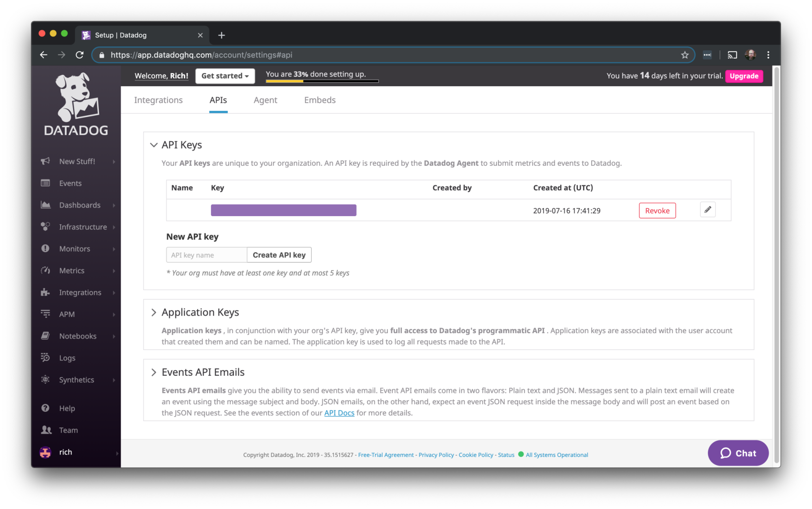Collapse the API Keys section
This screenshot has height=509, width=812.
tap(153, 145)
